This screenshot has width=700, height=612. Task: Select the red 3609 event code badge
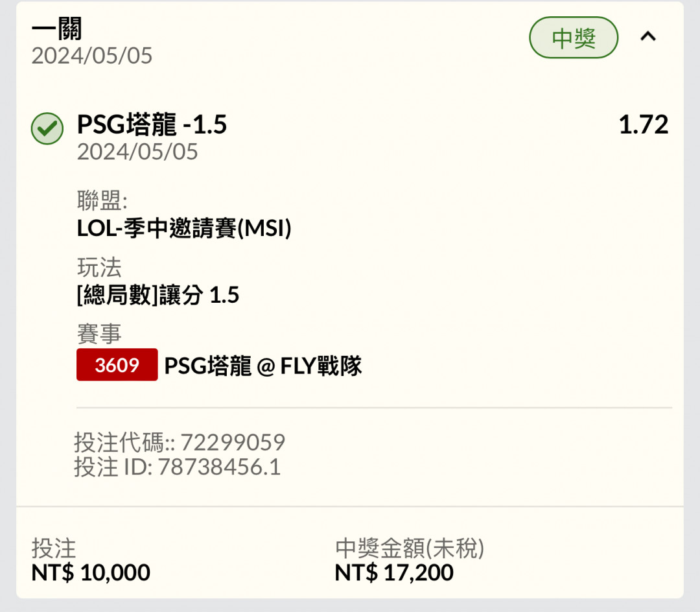[117, 365]
